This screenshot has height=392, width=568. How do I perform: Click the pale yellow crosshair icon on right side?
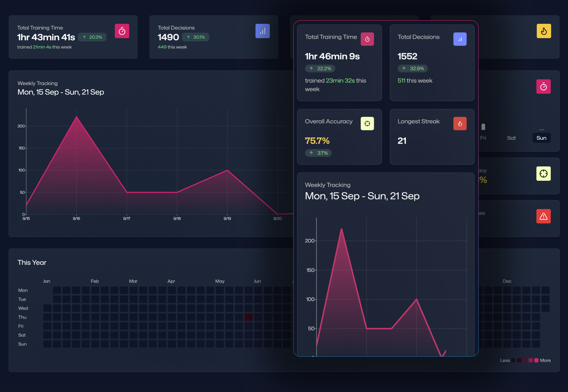coord(543,174)
